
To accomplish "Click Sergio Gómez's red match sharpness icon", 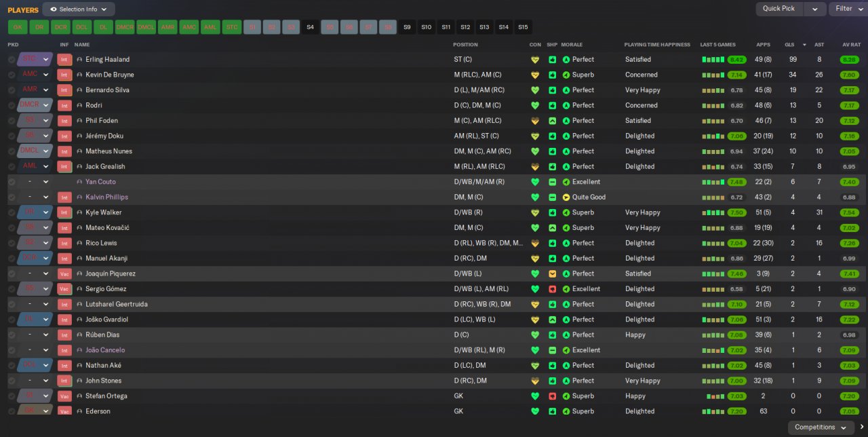I will [552, 289].
